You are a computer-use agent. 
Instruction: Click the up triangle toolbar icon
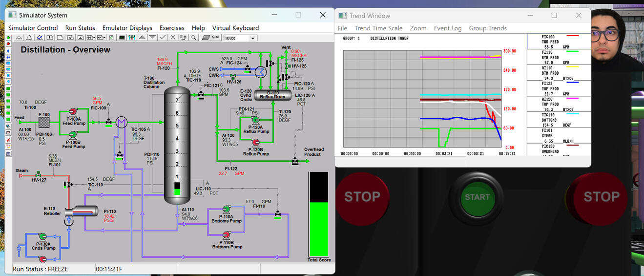tap(142, 38)
